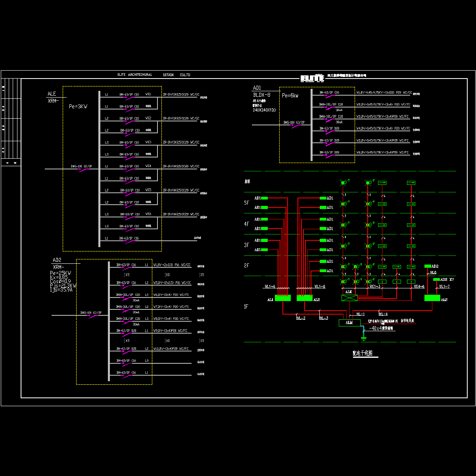This screenshot has height=476, width=476.
Task: Click the Pe=3KW label in ALE panel
Action: tap(78, 106)
